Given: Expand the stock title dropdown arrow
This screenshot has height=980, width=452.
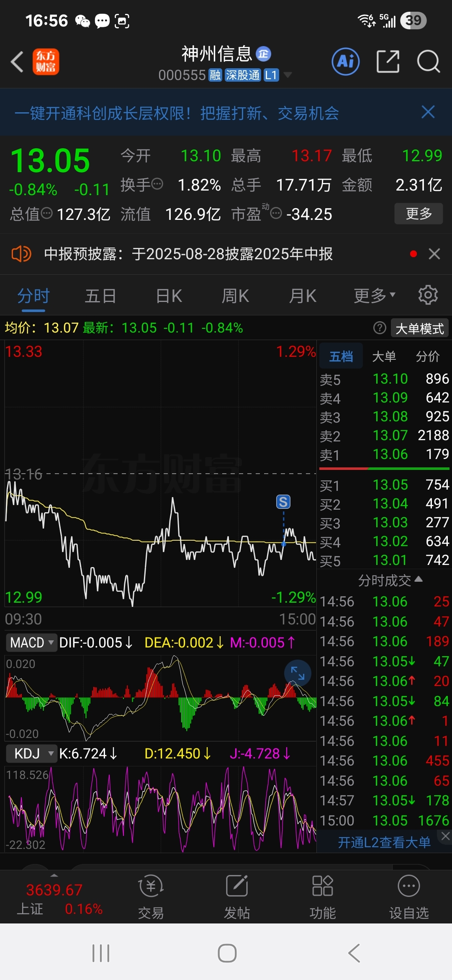Looking at the screenshot, I should pyautogui.click(x=288, y=75).
